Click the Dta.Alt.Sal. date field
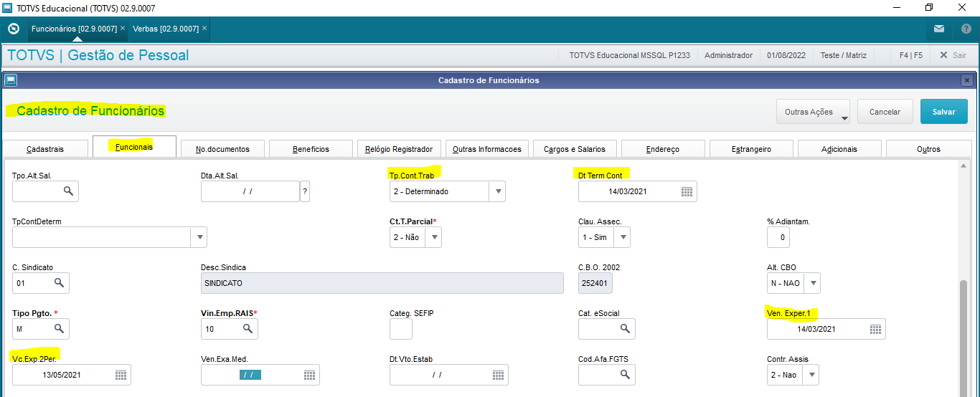Screen dimensions: 980x397 click(250, 191)
